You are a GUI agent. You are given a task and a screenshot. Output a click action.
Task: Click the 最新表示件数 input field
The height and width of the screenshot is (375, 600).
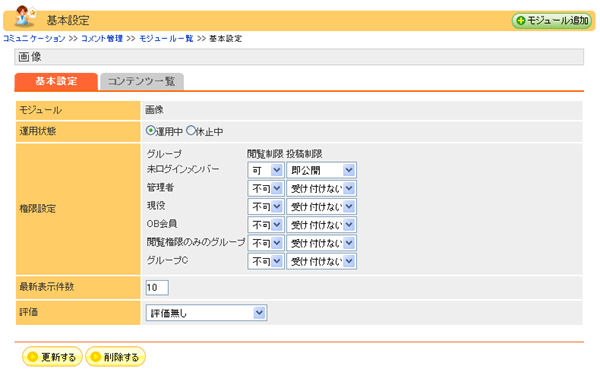click(157, 288)
